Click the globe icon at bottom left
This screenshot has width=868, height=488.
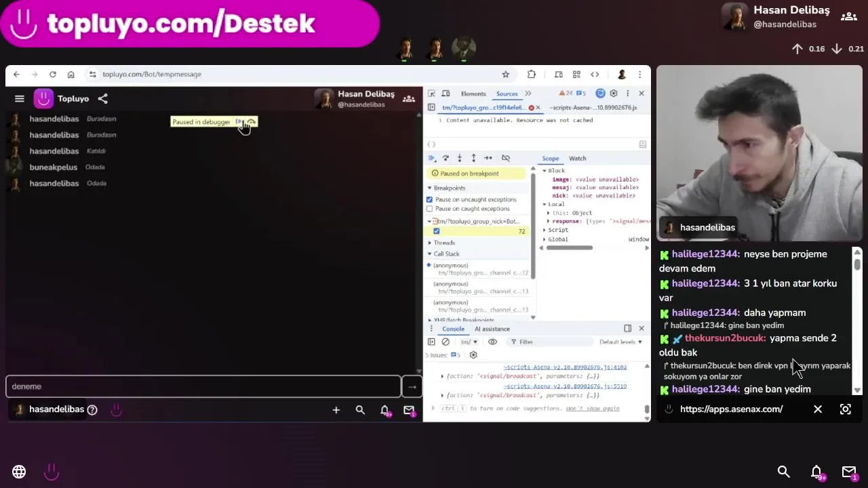(x=19, y=472)
